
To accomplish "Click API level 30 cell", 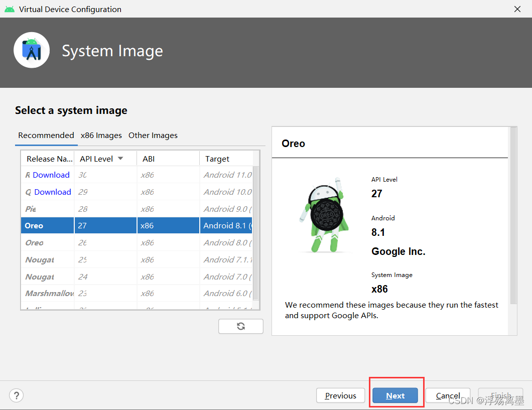I will tap(105, 175).
